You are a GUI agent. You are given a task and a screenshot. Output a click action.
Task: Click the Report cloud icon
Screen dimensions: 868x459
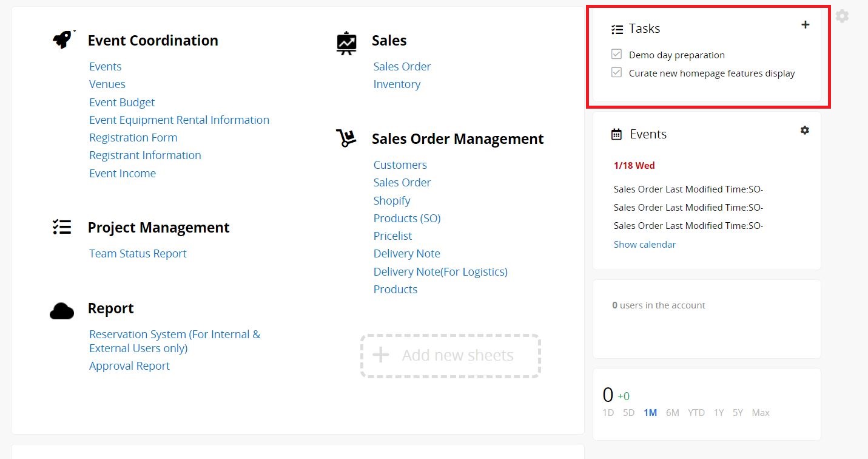tap(62, 311)
